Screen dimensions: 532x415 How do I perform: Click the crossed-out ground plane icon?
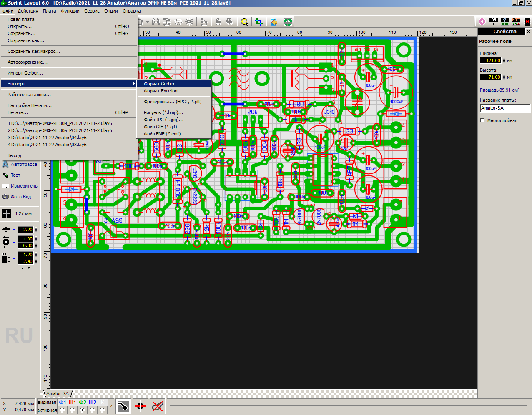tap(157, 406)
